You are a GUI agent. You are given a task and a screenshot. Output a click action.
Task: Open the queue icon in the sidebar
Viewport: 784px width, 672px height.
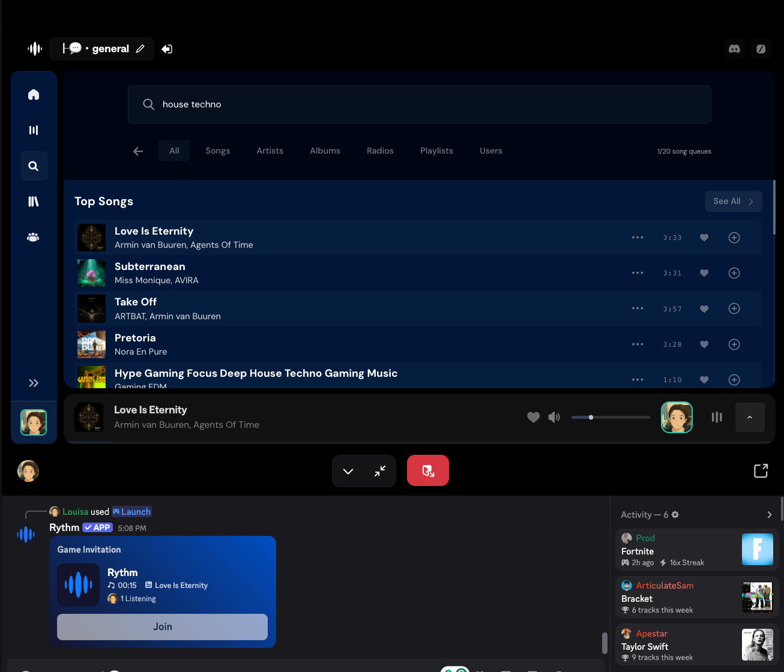(x=34, y=130)
